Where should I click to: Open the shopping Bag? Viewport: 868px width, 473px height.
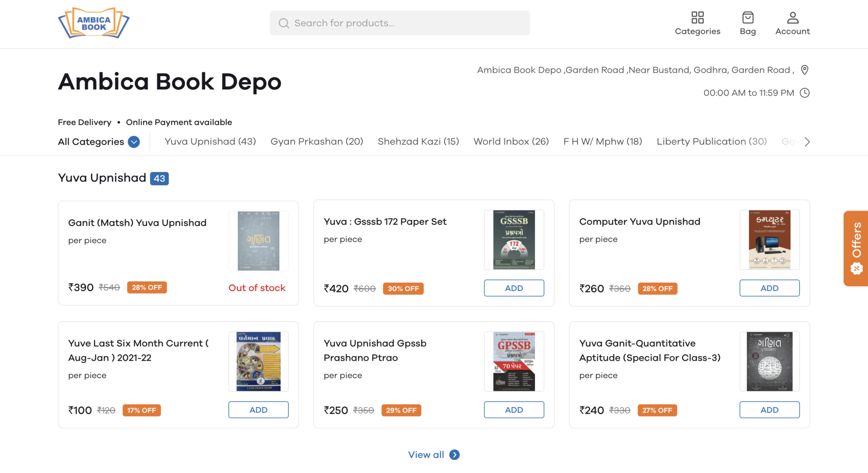(748, 18)
